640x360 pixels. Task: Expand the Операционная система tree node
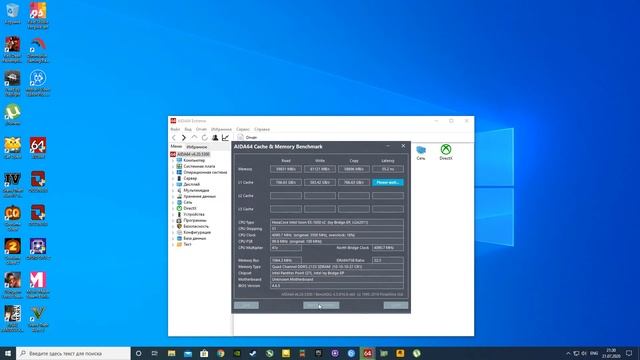173,172
